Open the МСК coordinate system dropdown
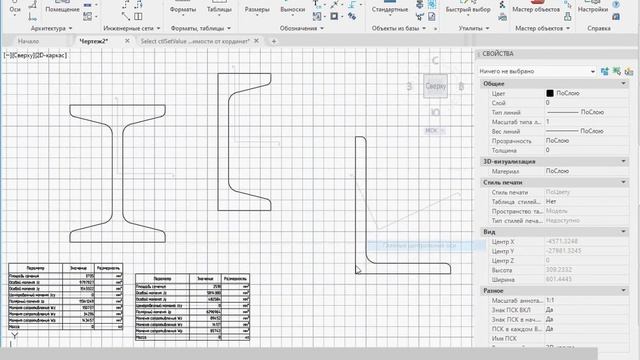Image resolution: width=640 pixels, height=360 pixels. [435, 131]
